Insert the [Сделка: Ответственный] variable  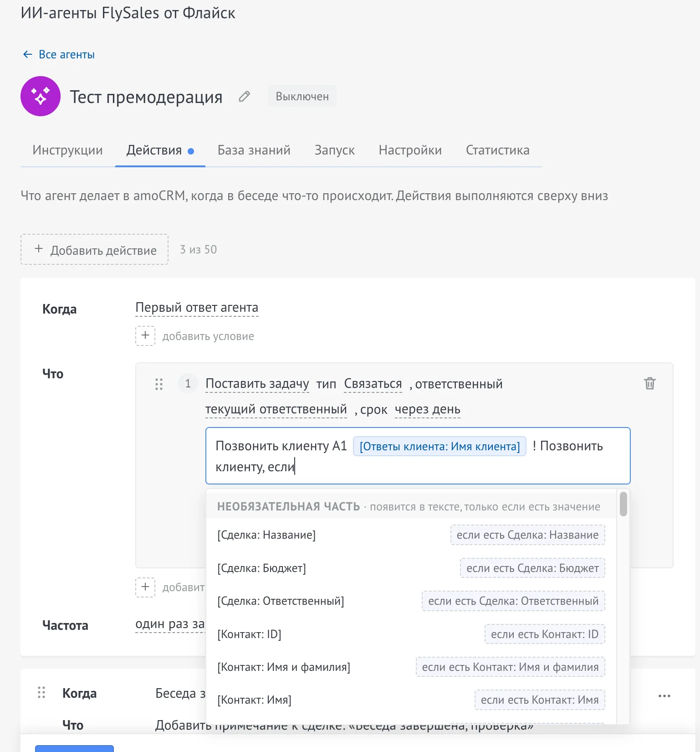281,601
